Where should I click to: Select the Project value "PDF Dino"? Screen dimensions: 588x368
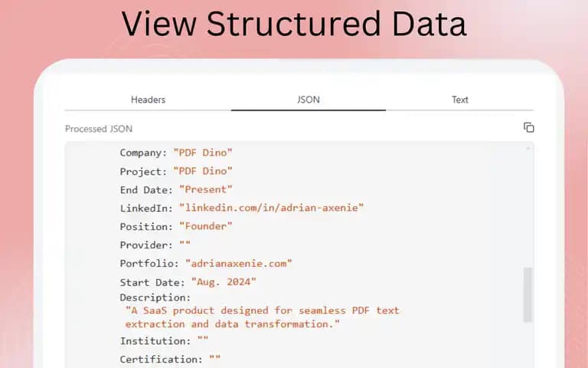pyautogui.click(x=203, y=171)
